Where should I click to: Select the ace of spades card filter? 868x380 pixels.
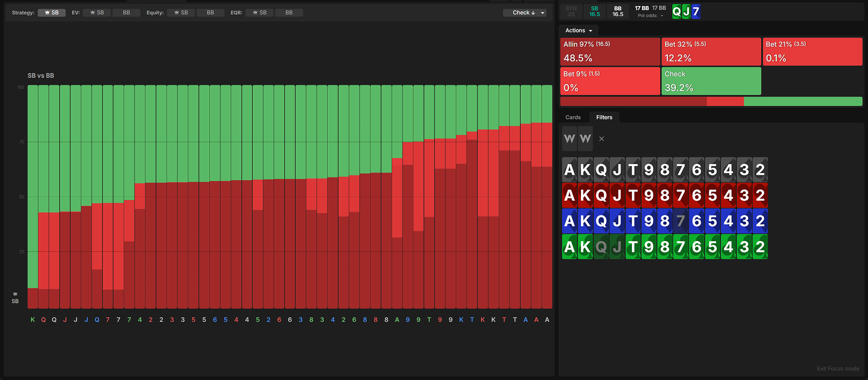pos(569,170)
